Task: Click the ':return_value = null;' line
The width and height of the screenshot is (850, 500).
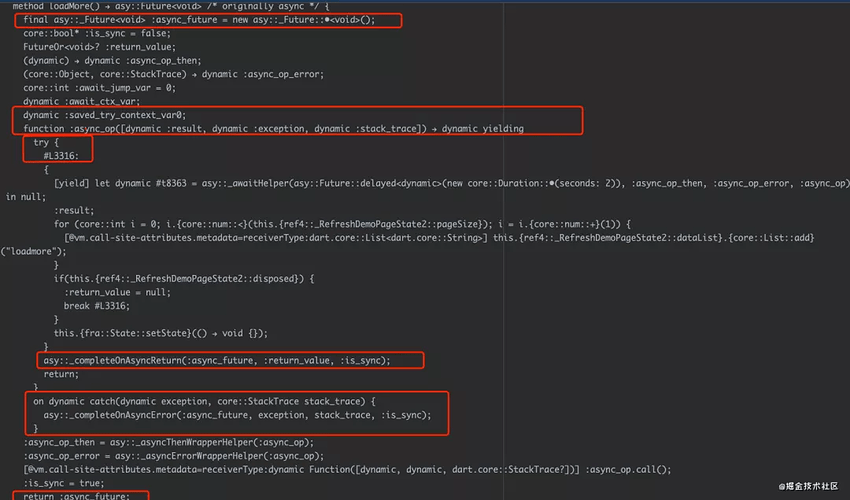Action: tap(117, 292)
